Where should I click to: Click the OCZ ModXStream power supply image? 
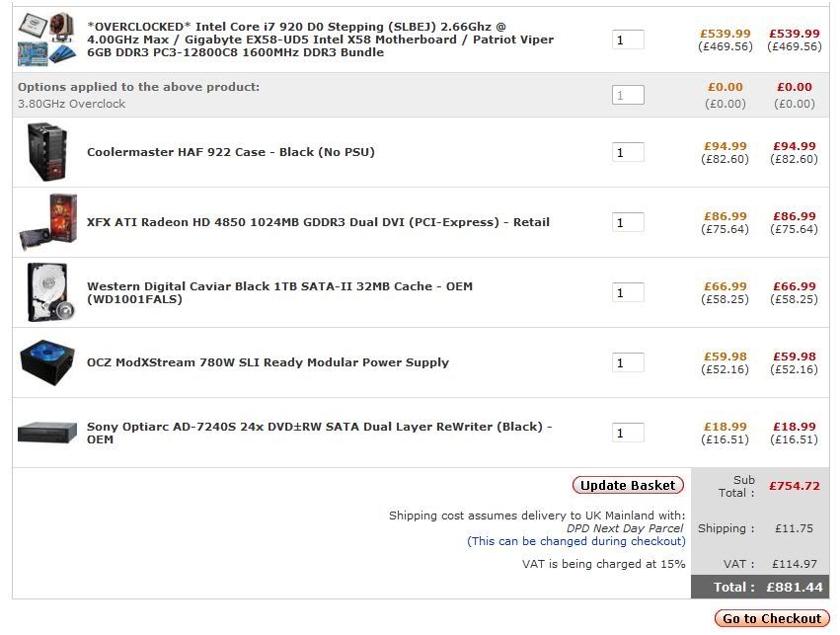pyautogui.click(x=46, y=362)
